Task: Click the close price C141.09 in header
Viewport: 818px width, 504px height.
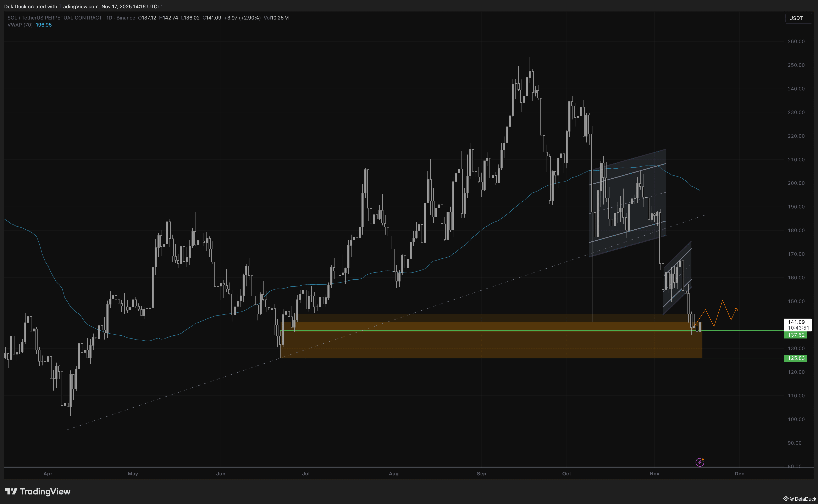Action: 212,18
